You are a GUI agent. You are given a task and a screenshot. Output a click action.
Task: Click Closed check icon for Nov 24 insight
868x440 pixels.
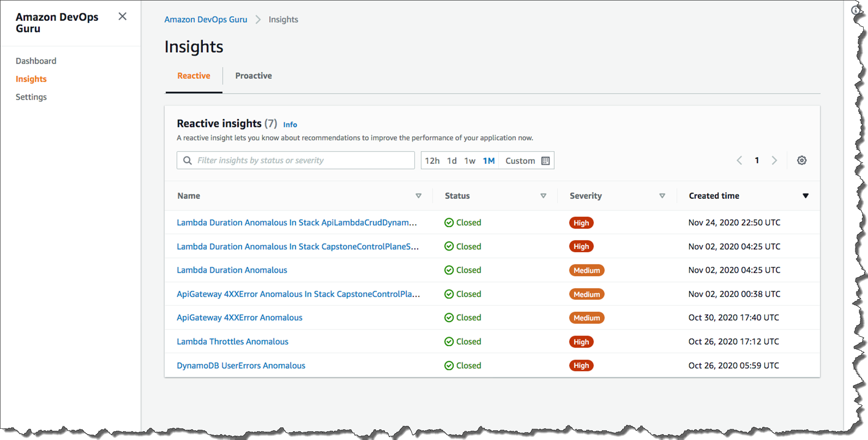[x=449, y=223]
